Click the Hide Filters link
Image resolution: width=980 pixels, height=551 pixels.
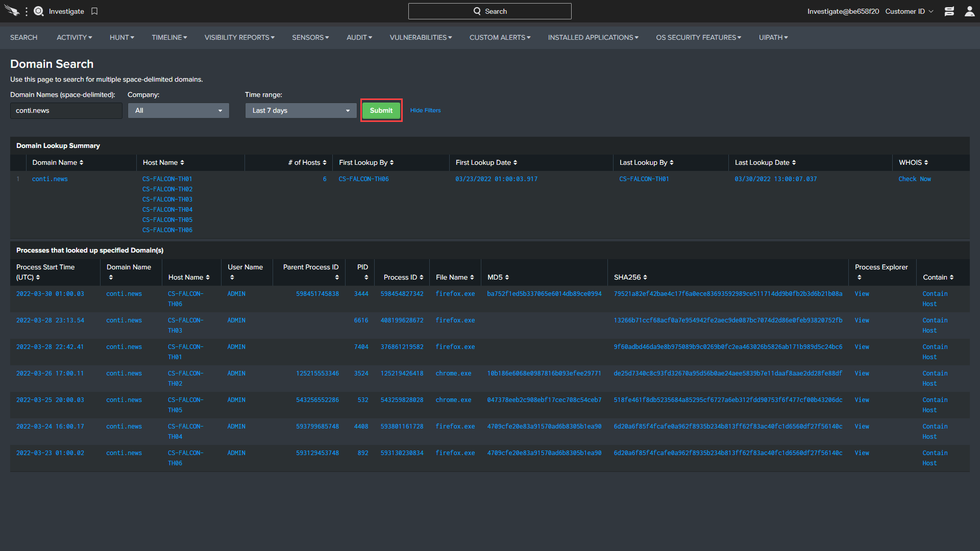[425, 110]
